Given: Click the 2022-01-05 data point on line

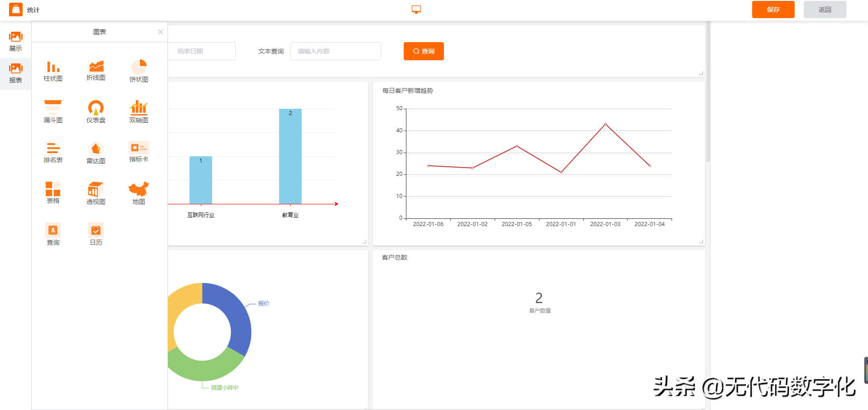Looking at the screenshot, I should click(517, 146).
